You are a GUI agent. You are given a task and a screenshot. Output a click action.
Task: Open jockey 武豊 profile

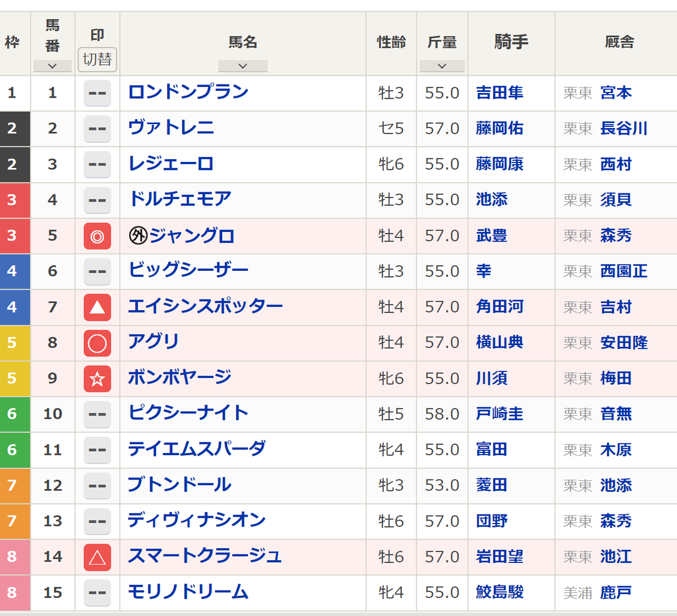(x=492, y=236)
